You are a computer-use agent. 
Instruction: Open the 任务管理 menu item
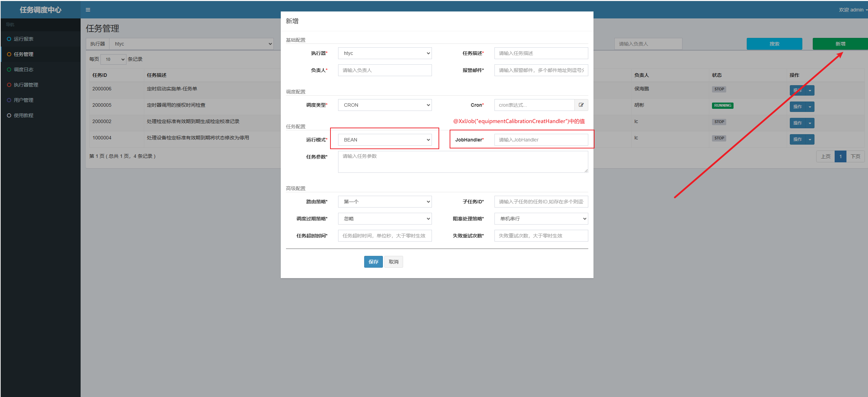[24, 54]
